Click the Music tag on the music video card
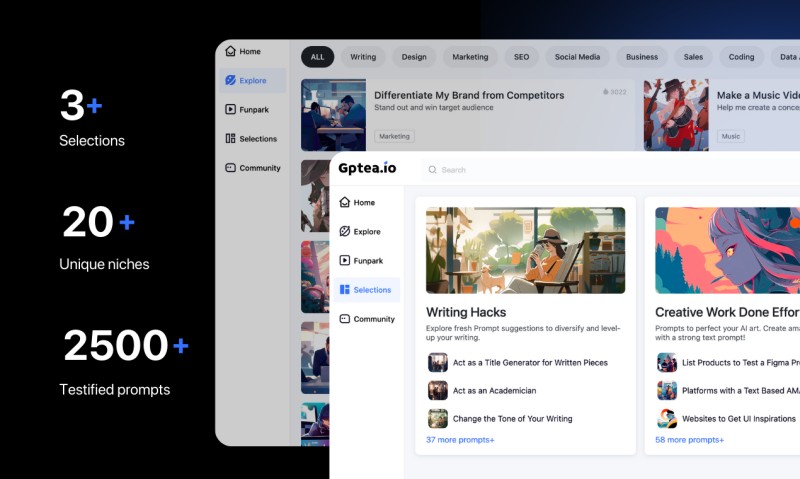This screenshot has height=479, width=800. [x=730, y=136]
